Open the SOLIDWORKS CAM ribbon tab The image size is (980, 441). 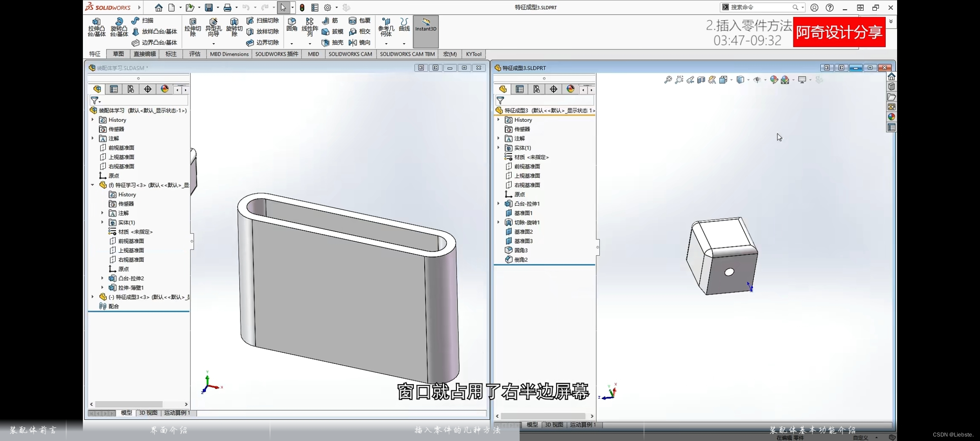[x=350, y=54]
